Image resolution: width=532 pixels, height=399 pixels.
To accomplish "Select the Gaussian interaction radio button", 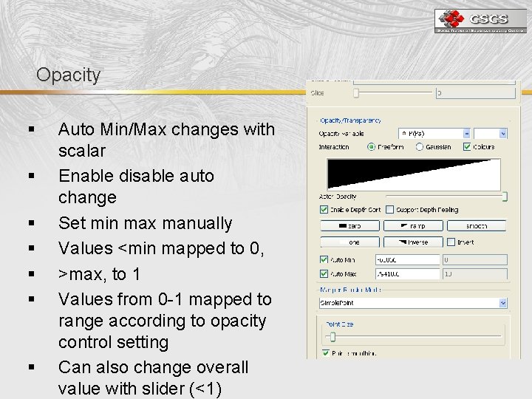I will [x=420, y=146].
